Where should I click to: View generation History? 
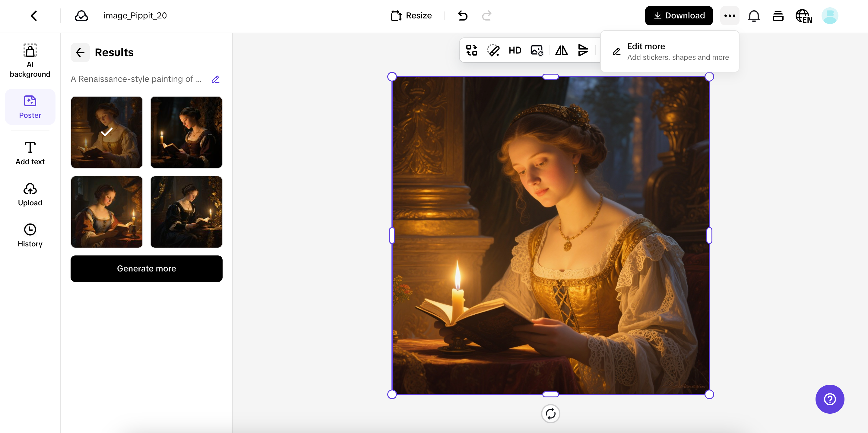click(x=30, y=235)
